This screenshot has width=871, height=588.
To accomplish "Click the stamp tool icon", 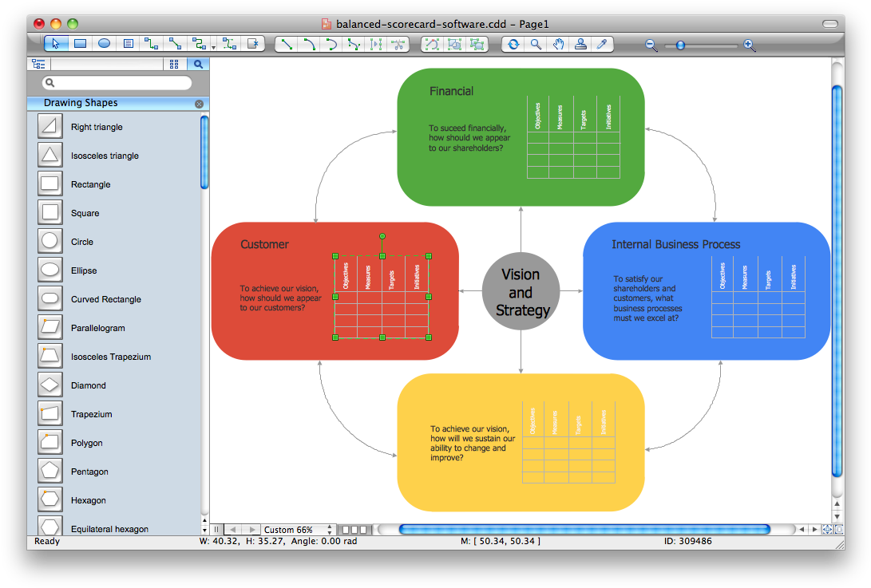I will 581,45.
